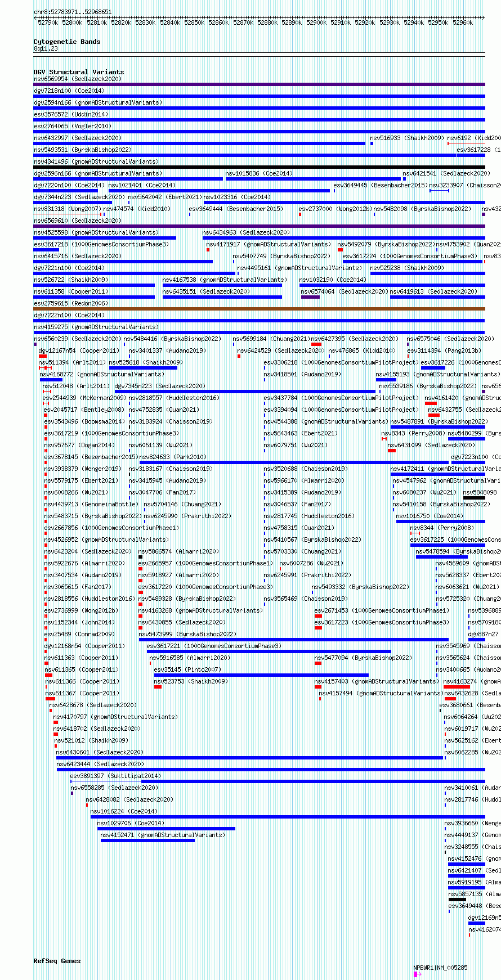Select nsv4159275 (gnomADStructuralVariants) label
The height and width of the screenshot is (980, 501).
coord(96,327)
